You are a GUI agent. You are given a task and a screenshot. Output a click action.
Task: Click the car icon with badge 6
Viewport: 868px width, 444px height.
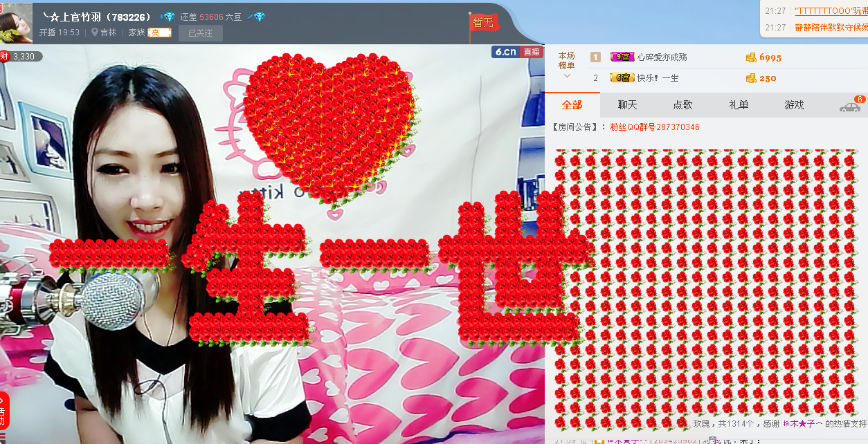(x=849, y=107)
